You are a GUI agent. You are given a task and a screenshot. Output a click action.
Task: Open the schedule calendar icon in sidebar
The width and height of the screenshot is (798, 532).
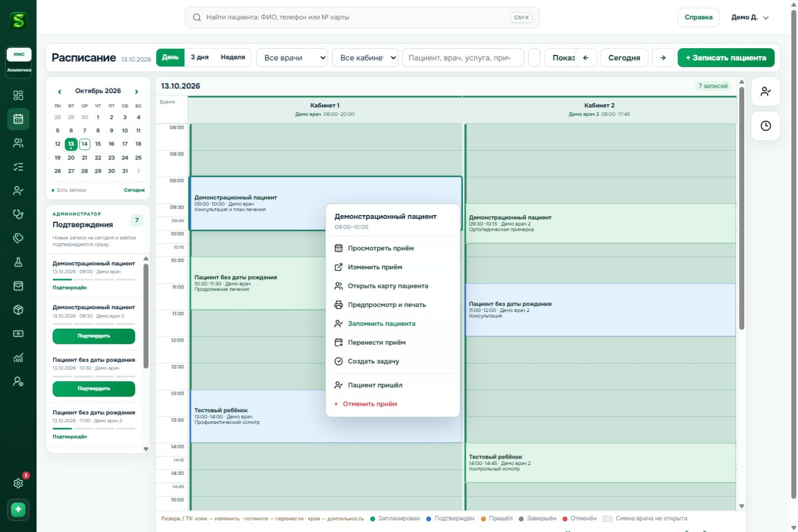(18, 119)
